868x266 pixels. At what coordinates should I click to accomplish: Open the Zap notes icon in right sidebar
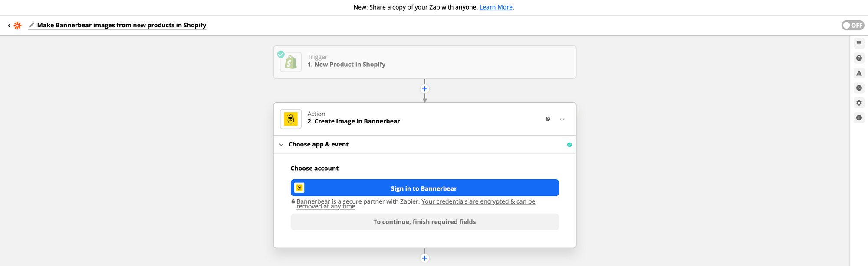point(859,43)
